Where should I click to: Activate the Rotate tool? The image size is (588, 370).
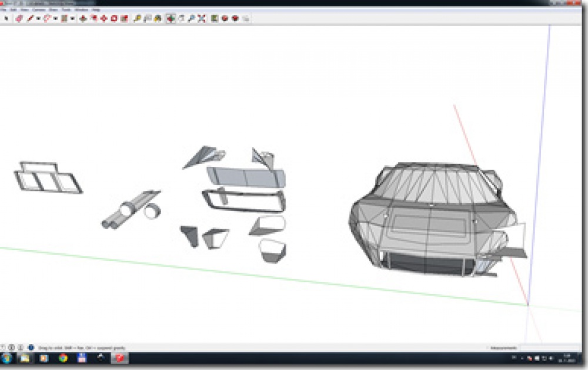coord(114,18)
